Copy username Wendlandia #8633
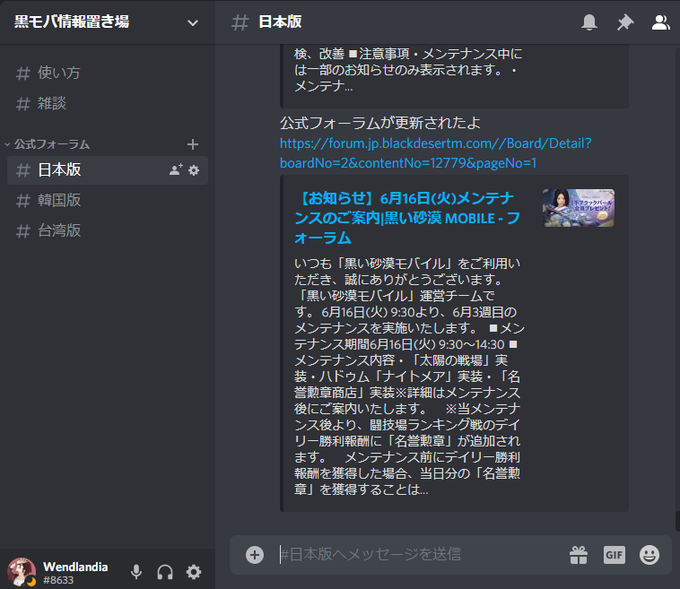The width and height of the screenshot is (680, 589). click(x=75, y=573)
